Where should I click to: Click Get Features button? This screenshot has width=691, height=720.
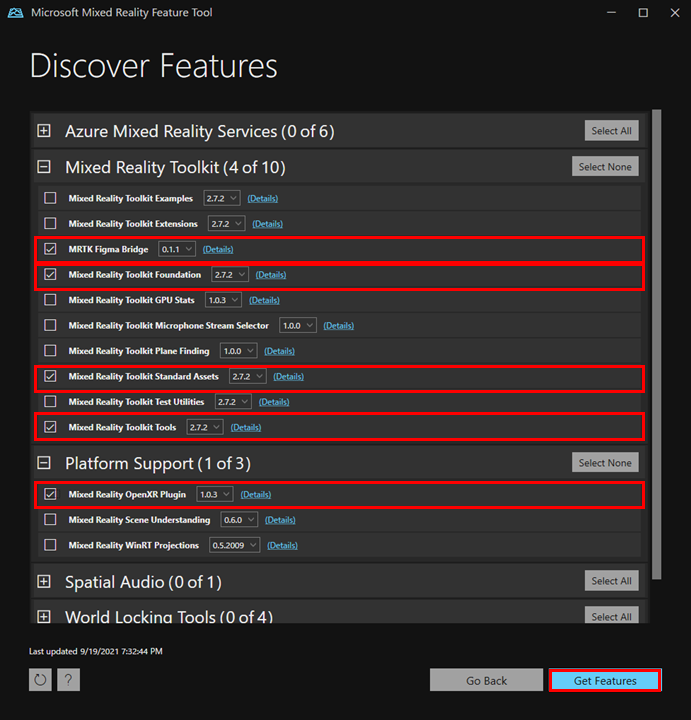coord(605,681)
